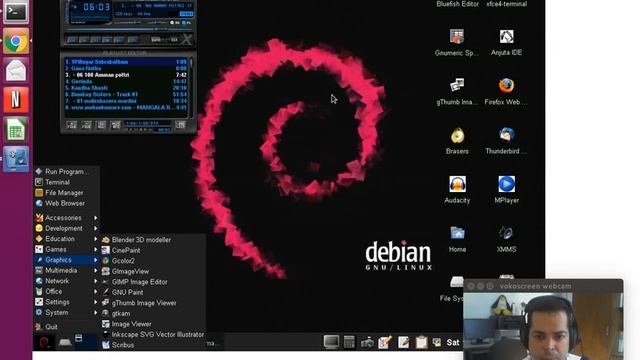This screenshot has height=360, width=640.
Task: Click XMMS play button
Action: (x=84, y=40)
